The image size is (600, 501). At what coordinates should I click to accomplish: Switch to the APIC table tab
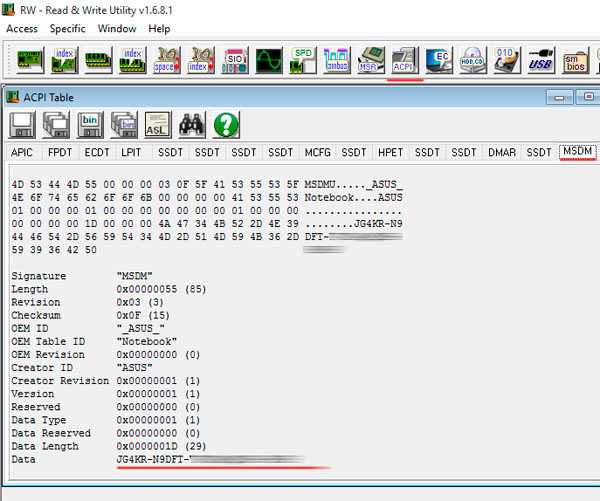click(x=23, y=152)
